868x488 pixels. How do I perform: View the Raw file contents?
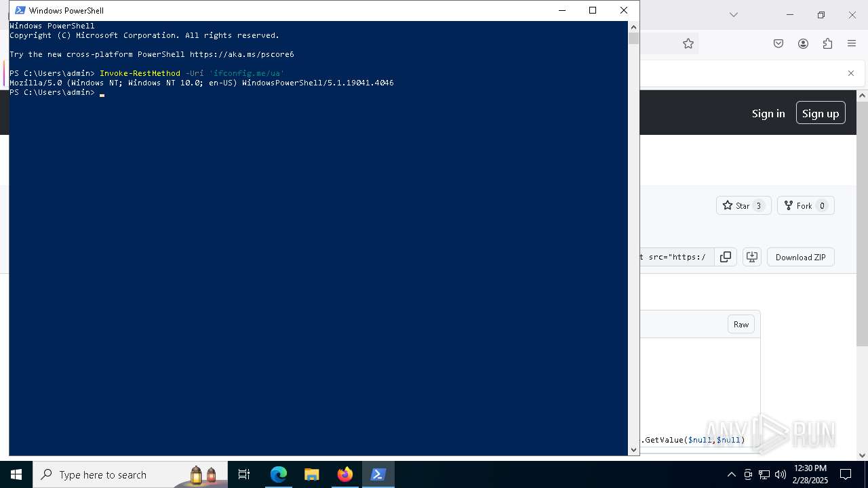[x=741, y=325]
